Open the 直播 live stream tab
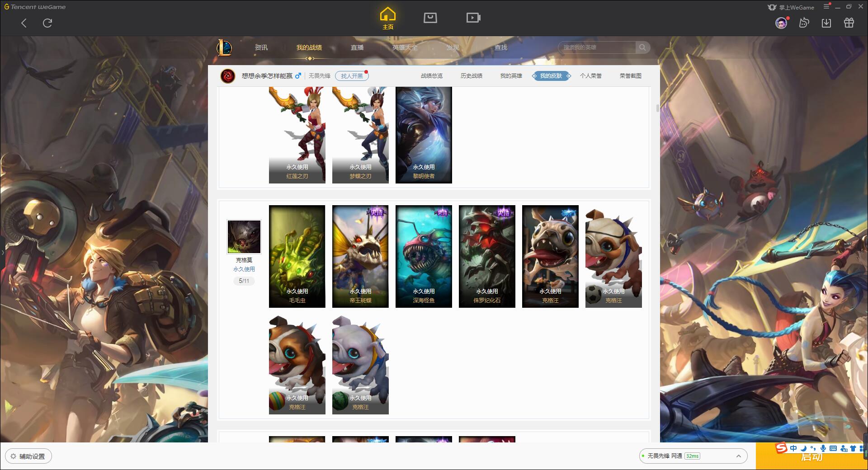Viewport: 868px width, 470px height. [x=357, y=47]
